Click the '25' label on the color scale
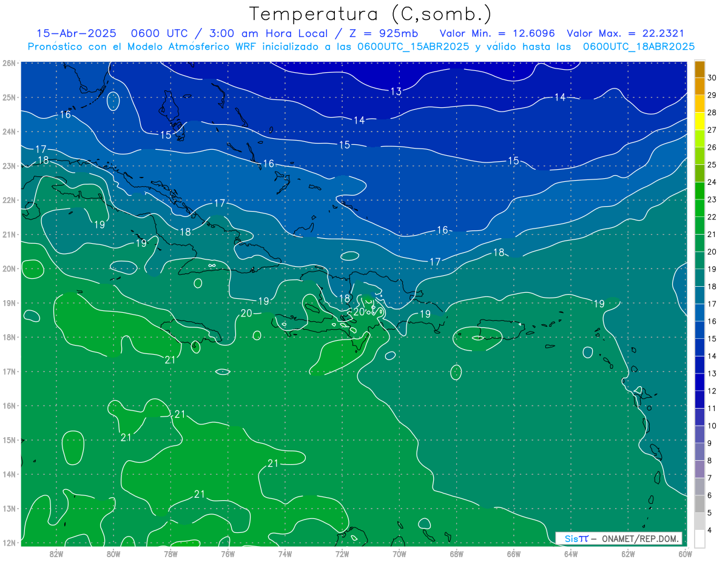The image size is (728, 562). pos(712,164)
